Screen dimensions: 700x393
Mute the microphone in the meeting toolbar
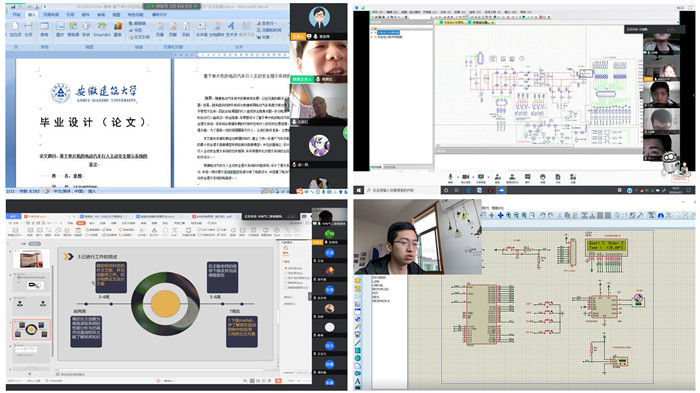[x=450, y=178]
